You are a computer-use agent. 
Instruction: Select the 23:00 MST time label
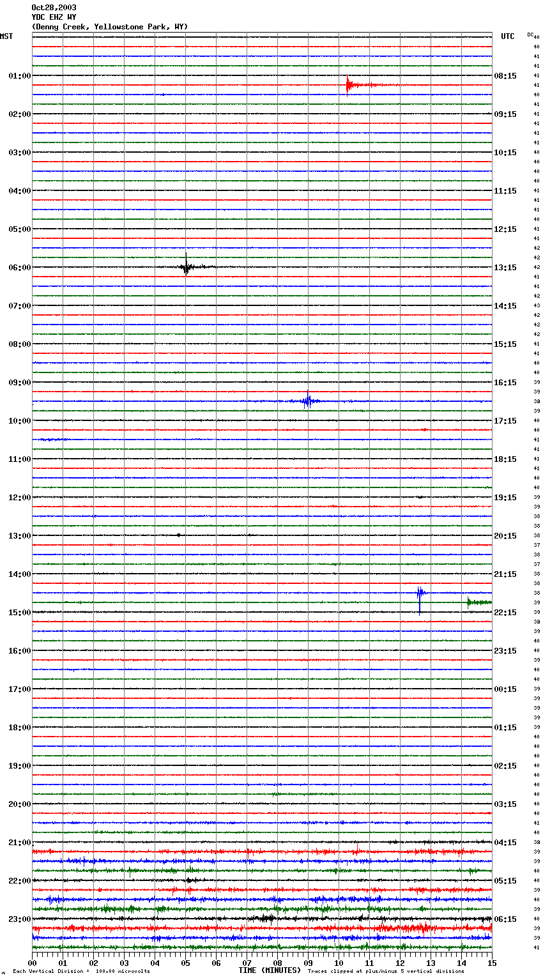20,919
